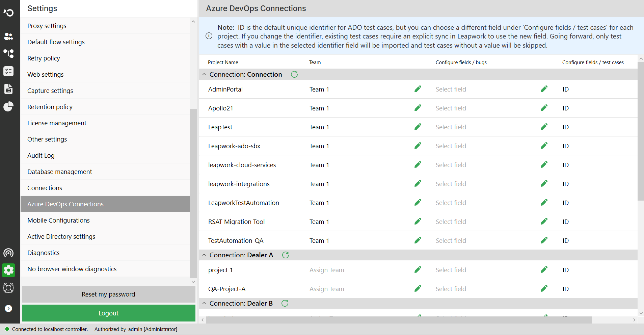Select Azure DevOps Connections menu item
The image size is (644, 335).
point(105,204)
